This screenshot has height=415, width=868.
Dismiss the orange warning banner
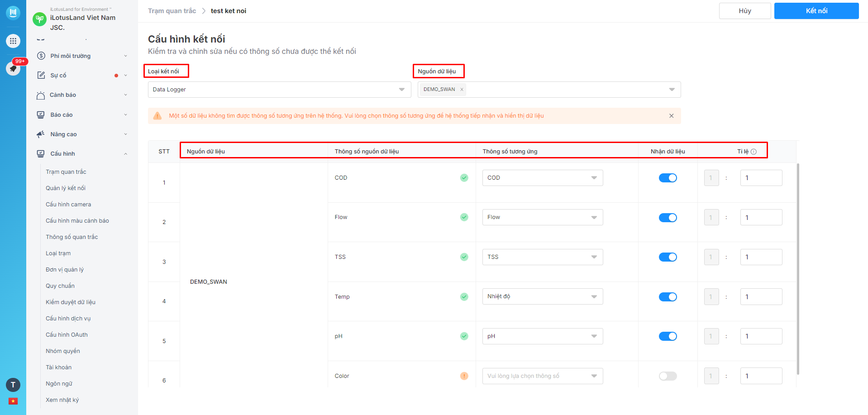[672, 116]
